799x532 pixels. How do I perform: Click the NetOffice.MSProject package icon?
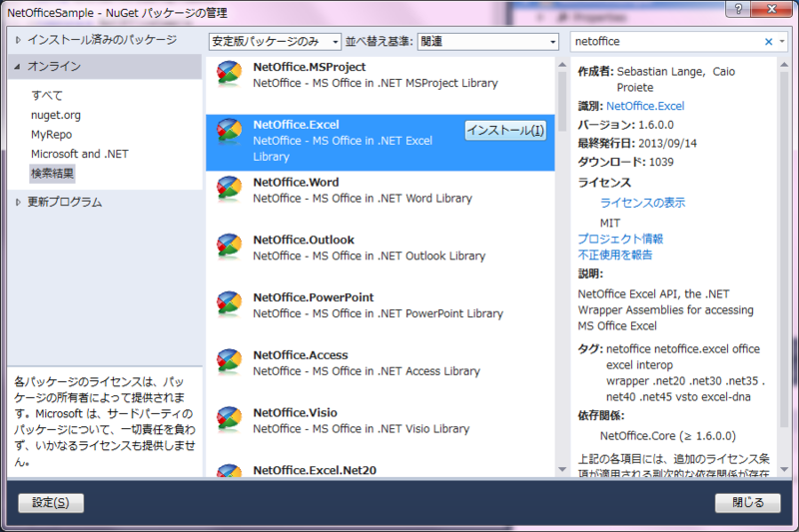(x=230, y=73)
